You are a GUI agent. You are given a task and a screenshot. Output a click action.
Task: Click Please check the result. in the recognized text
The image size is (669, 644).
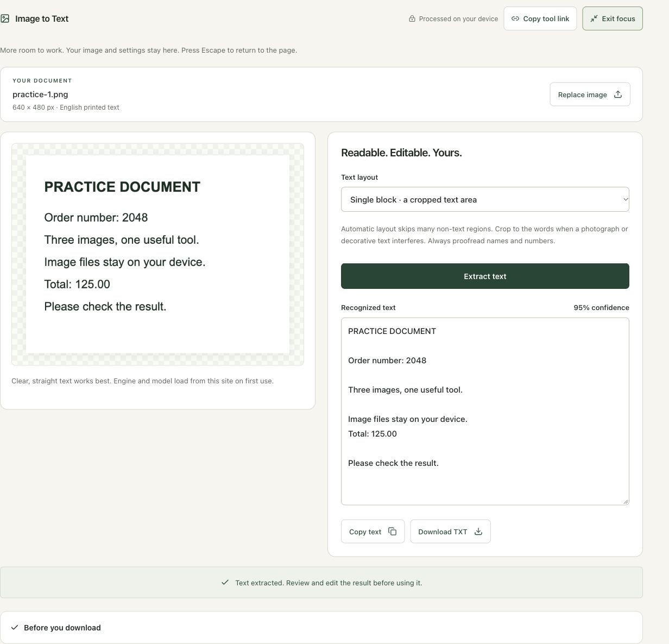[x=393, y=463]
